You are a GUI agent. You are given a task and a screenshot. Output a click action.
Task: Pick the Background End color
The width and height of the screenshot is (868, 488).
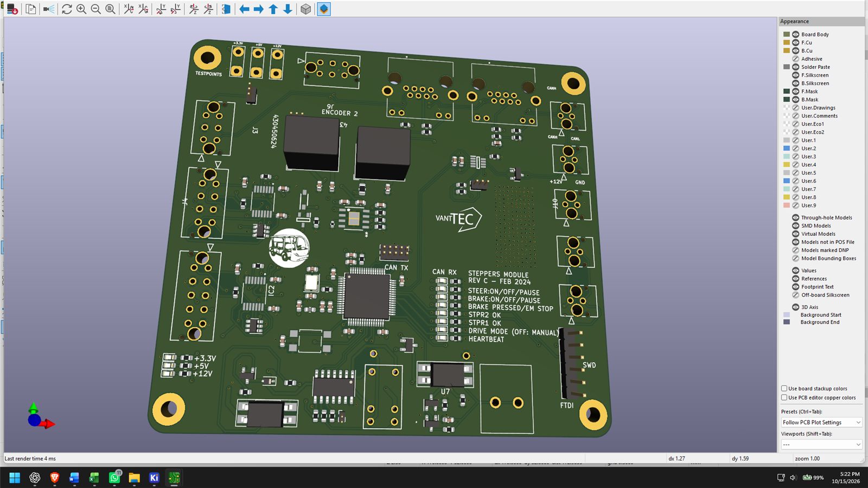tap(787, 322)
